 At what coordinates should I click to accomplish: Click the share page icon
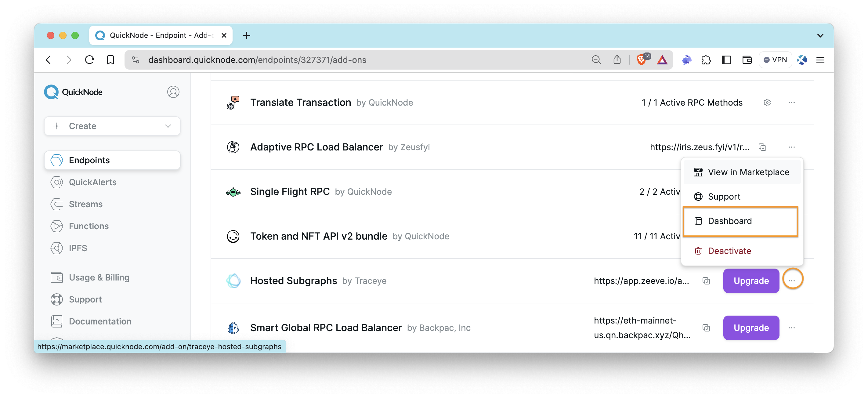(617, 60)
